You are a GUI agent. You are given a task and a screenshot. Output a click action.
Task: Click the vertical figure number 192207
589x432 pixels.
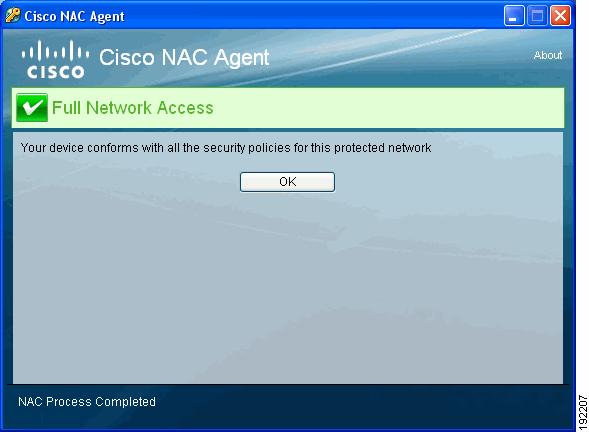pyautogui.click(x=583, y=412)
